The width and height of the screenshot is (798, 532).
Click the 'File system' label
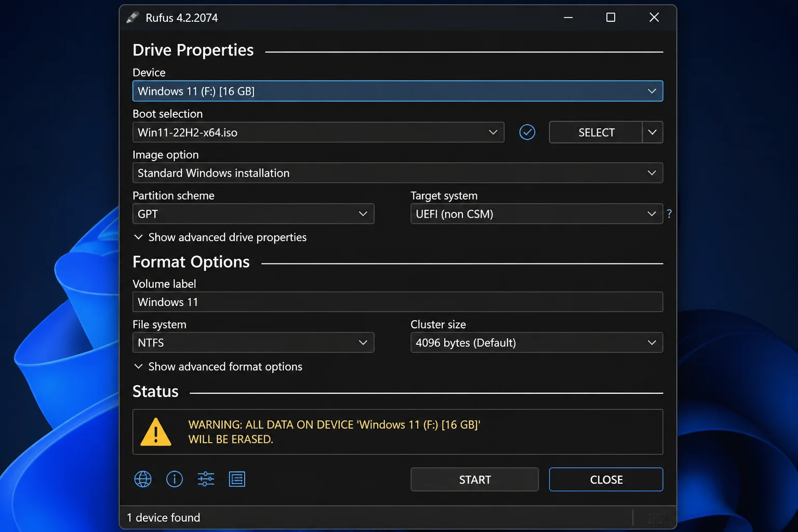[159, 325]
